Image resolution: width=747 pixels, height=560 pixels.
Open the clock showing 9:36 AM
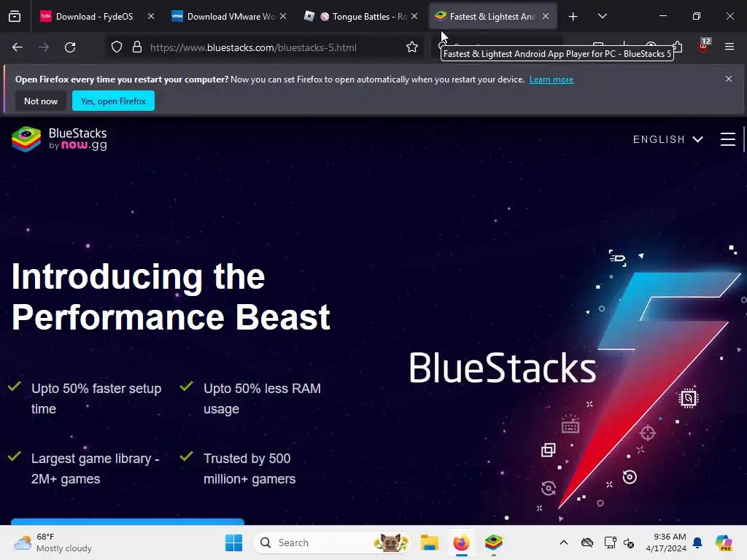point(666,542)
